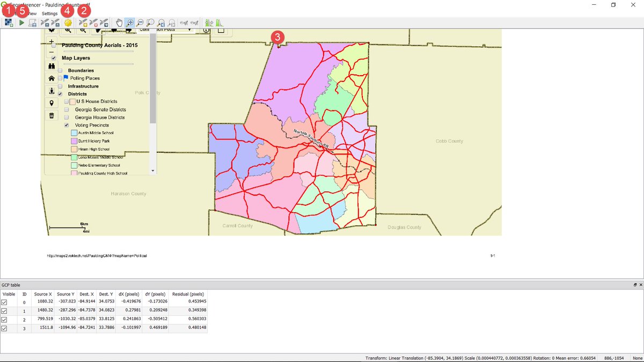Click the None CRS label in status bar
The height and width of the screenshot is (362, 644).
637,358
